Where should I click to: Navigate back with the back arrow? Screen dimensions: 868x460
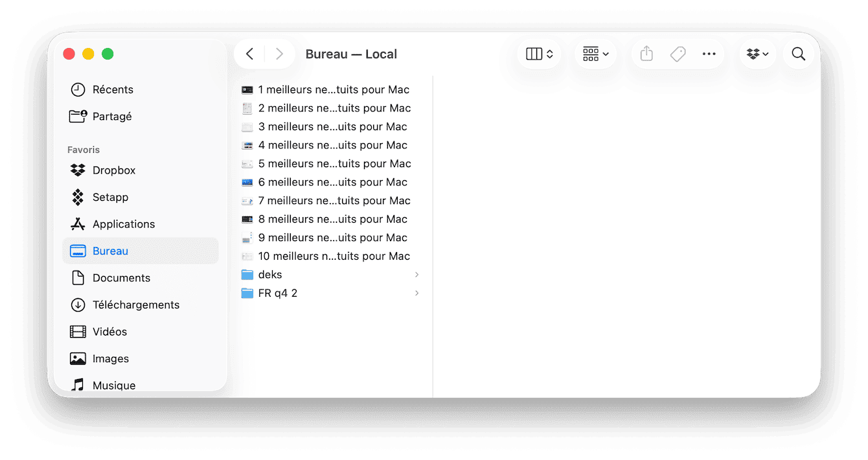point(249,54)
